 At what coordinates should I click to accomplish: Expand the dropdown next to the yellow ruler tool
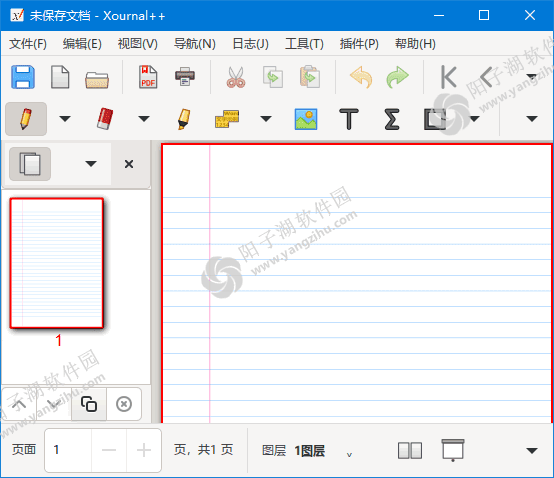pos(266,119)
